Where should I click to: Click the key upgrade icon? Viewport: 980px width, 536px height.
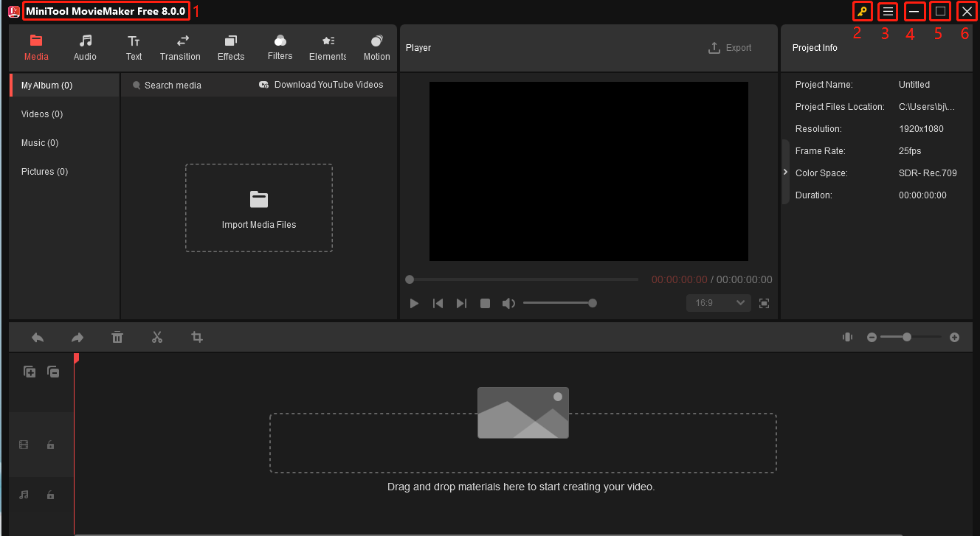tap(861, 12)
